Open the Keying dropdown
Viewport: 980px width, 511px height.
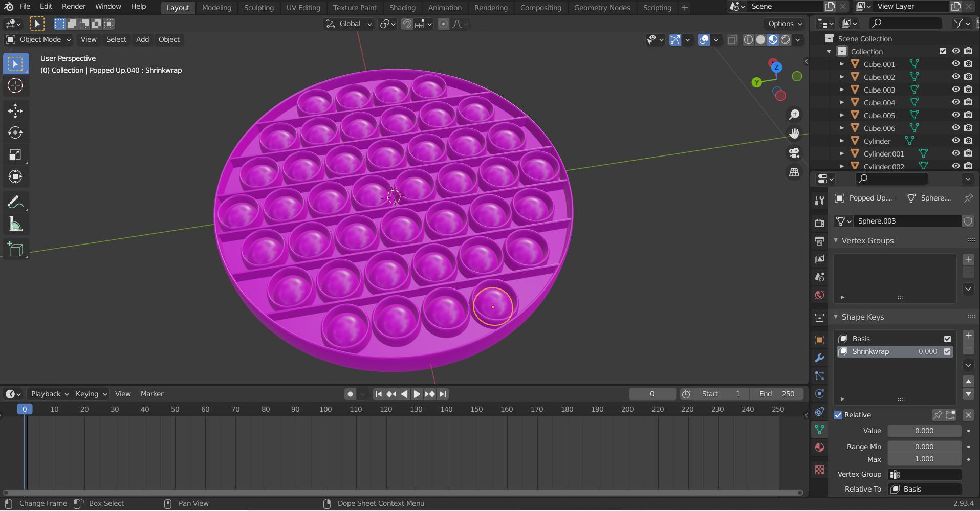point(91,394)
